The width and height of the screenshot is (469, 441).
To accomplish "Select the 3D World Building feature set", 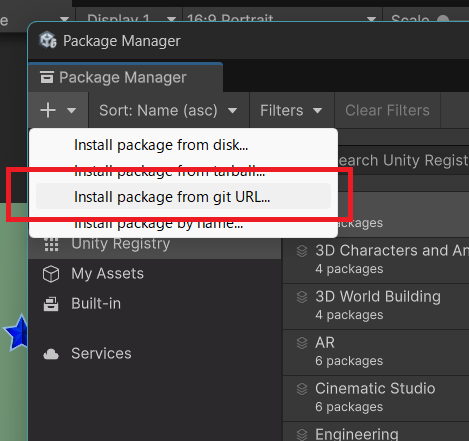I will point(376,306).
